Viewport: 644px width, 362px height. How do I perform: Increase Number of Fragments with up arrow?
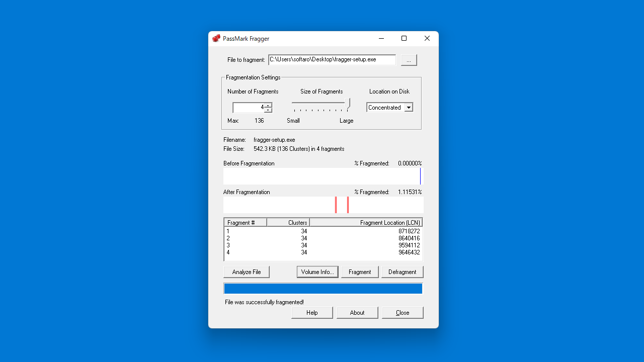point(268,105)
